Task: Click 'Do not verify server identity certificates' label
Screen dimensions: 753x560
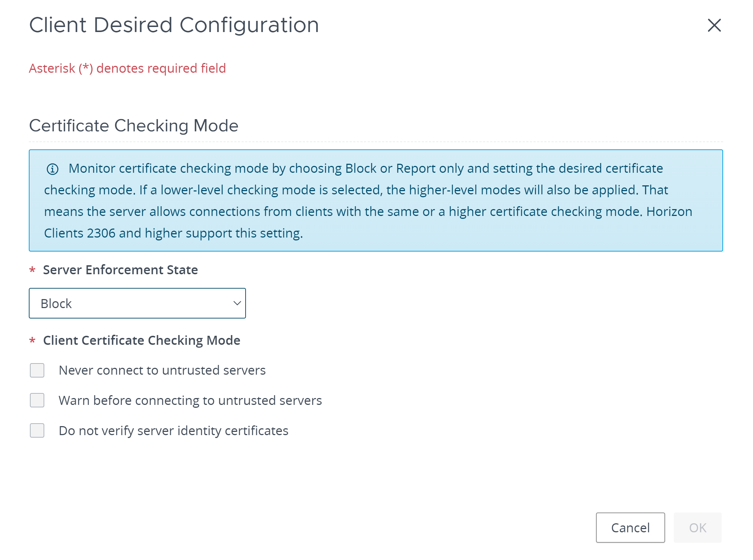Action: (174, 431)
